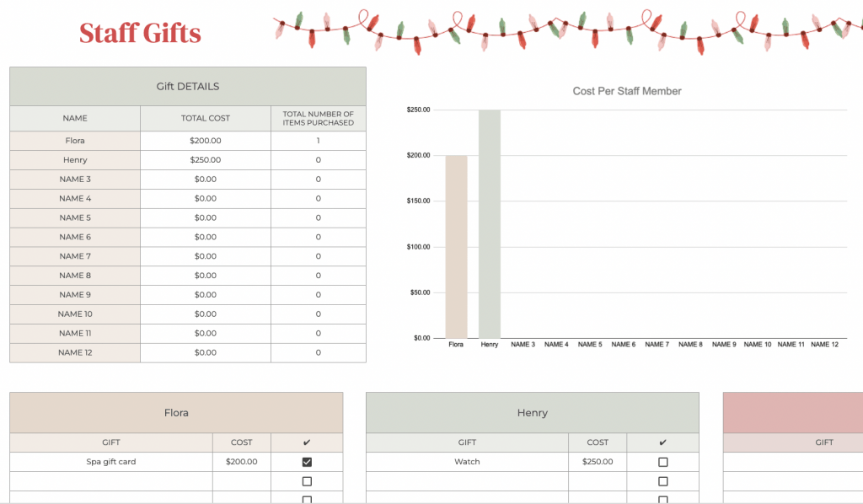Click the NAME 3 placeholder cell
This screenshot has width=863, height=504.
click(74, 179)
